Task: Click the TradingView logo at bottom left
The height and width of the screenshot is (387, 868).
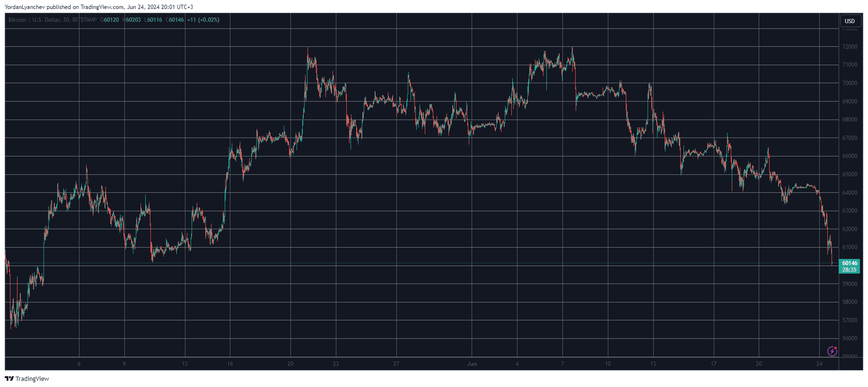Action: tap(27, 378)
